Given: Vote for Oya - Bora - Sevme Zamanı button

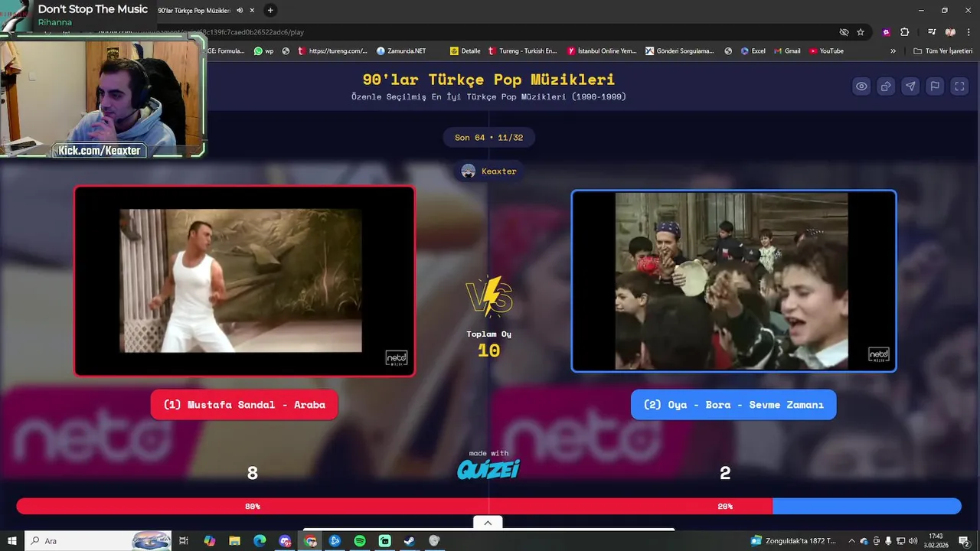Looking at the screenshot, I should click(733, 405).
